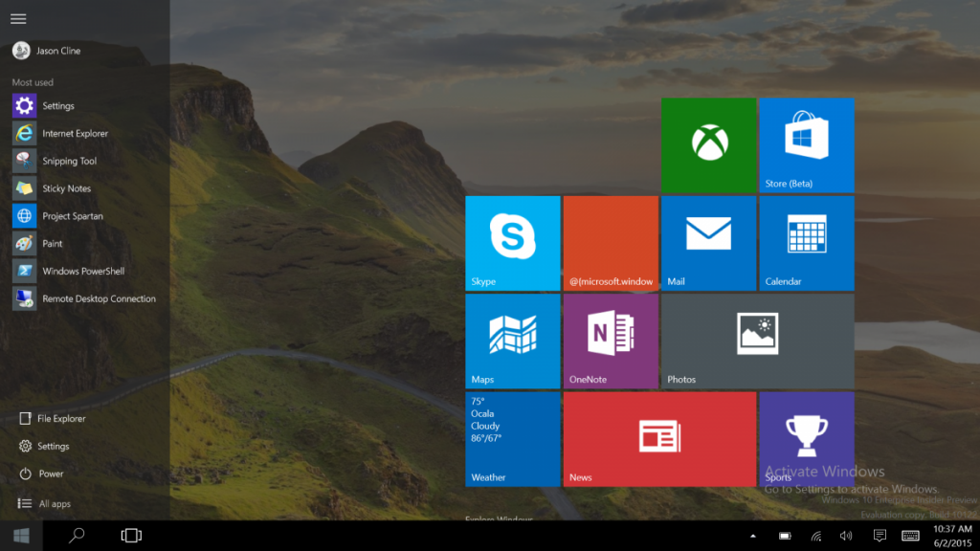Open the orange @{microsoft.window tile
Image resolution: width=980 pixels, height=551 pixels.
click(611, 243)
